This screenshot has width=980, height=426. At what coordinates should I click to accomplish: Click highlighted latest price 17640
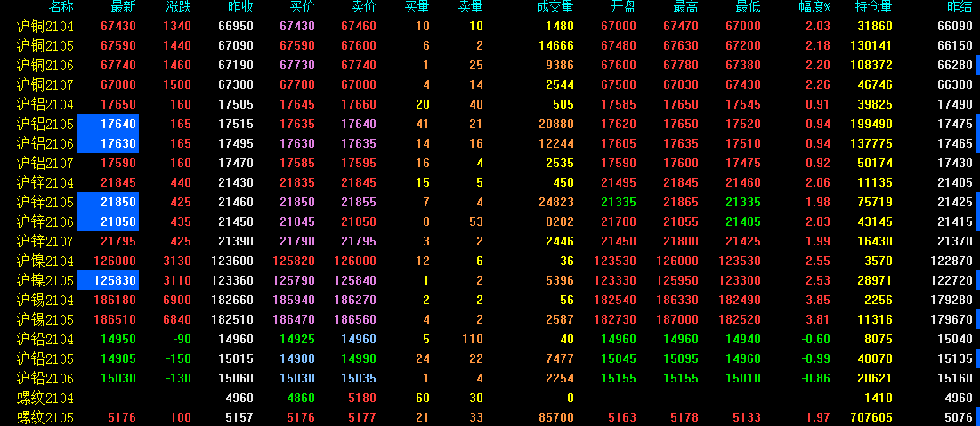point(108,125)
